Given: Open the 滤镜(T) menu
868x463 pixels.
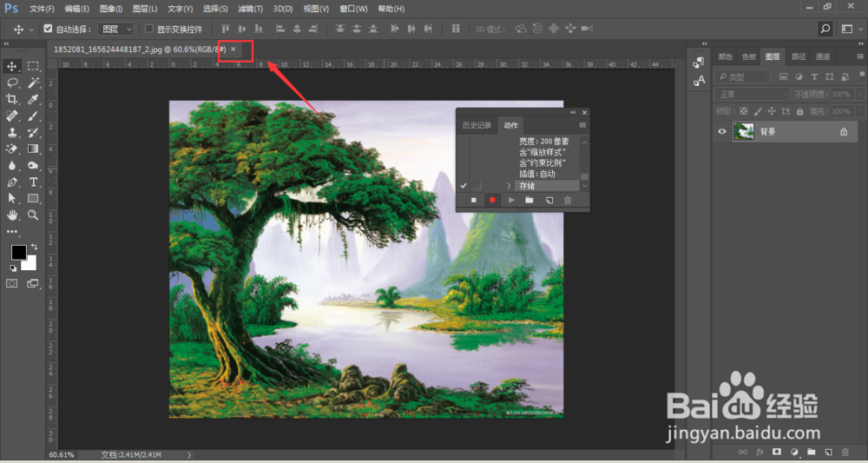Looking at the screenshot, I should point(250,9).
